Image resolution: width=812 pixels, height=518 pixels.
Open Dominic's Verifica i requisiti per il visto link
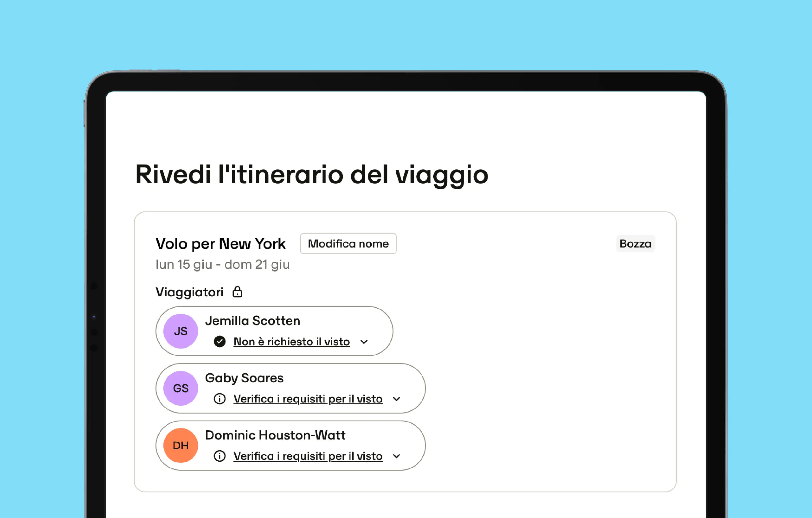tap(308, 456)
